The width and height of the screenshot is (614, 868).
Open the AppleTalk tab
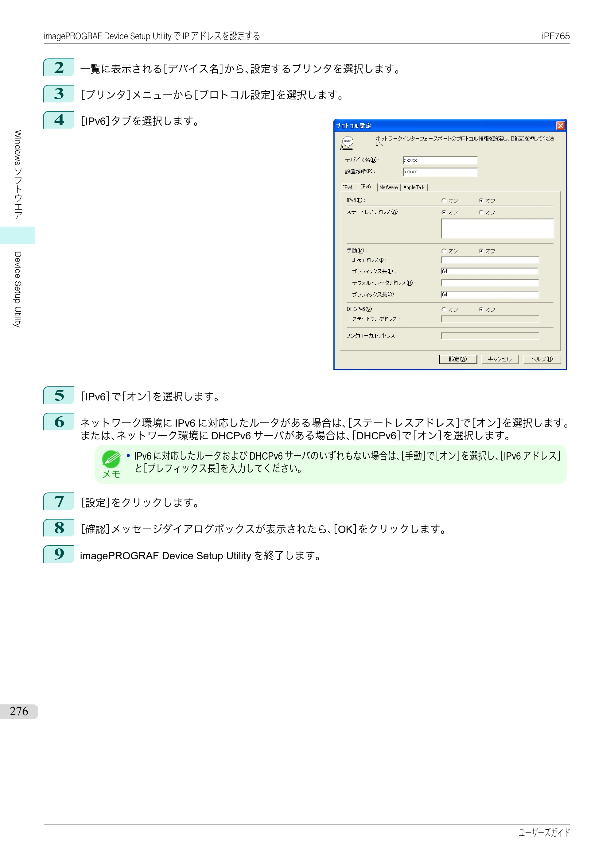(414, 187)
